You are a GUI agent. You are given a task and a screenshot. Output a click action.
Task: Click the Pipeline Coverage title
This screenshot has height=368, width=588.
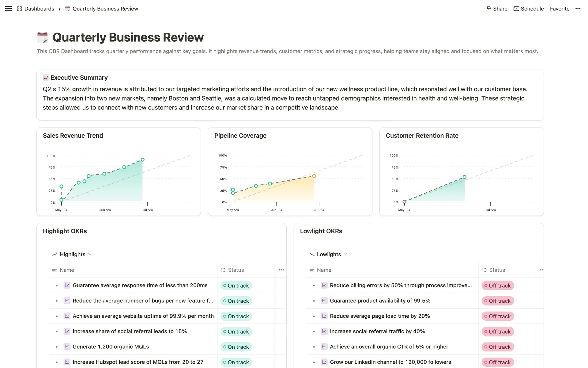[x=240, y=136]
